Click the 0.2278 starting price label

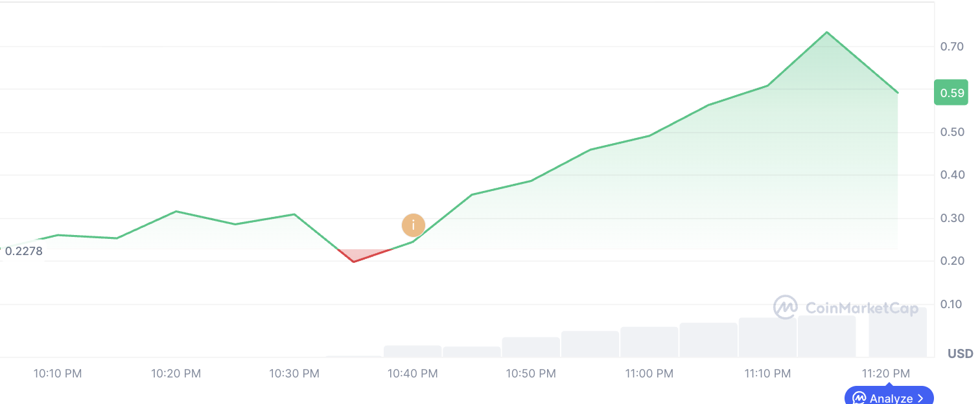coord(23,251)
